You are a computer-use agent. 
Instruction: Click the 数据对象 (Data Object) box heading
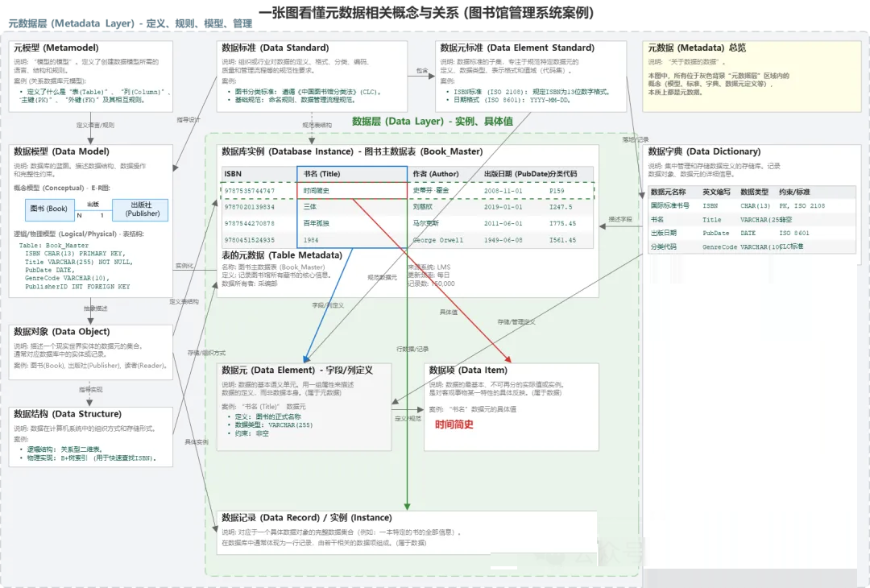coord(61,332)
